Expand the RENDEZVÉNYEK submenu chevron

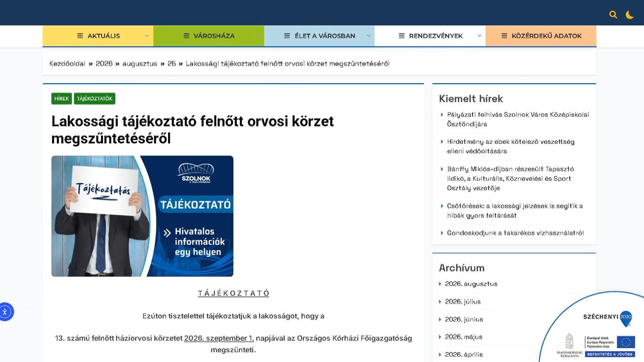479,36
